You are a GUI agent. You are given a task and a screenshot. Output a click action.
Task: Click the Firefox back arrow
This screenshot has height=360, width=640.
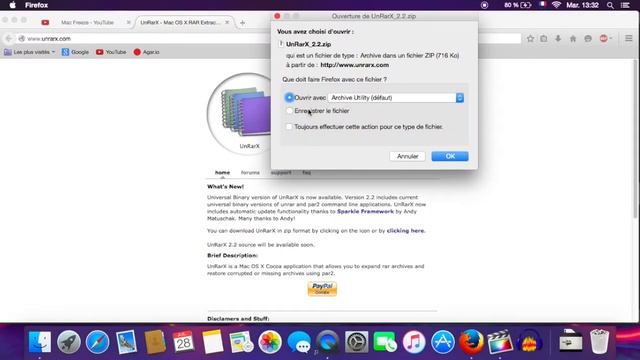pyautogui.click(x=9, y=38)
